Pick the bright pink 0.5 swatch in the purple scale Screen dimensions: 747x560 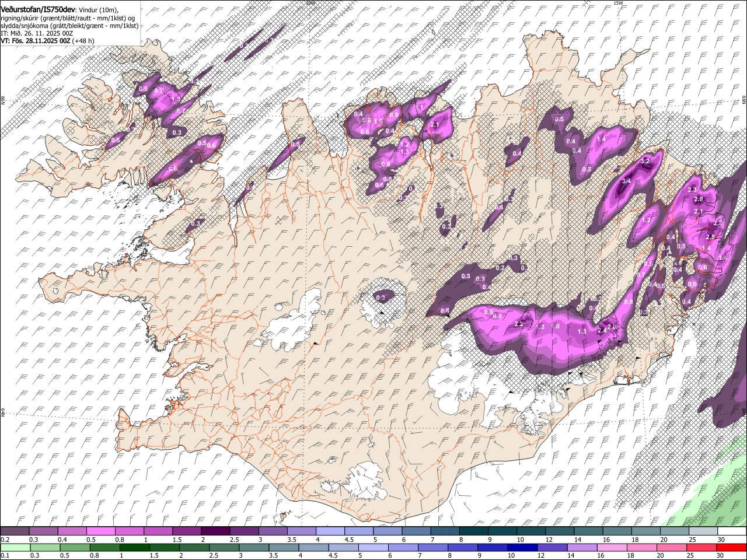point(100,531)
